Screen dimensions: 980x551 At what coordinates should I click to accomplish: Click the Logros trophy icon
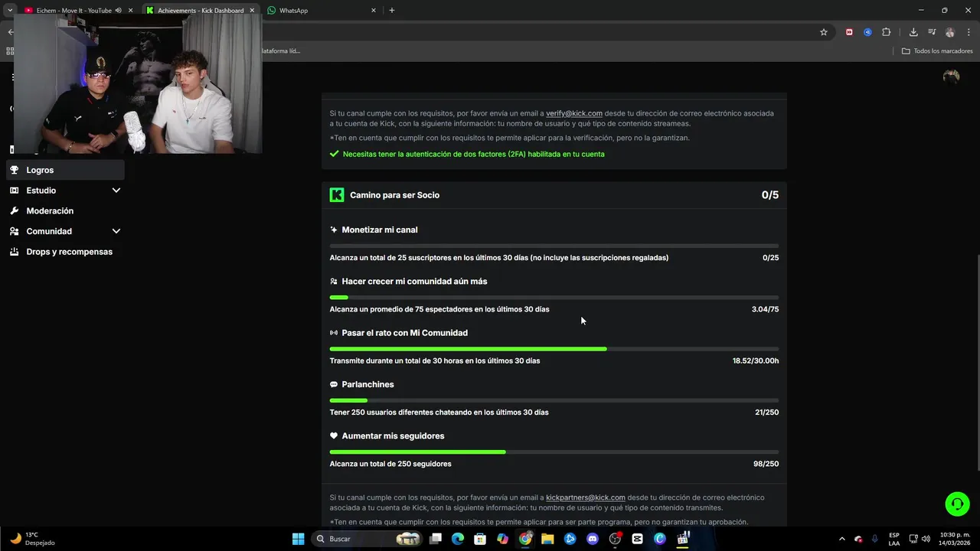pos(14,170)
